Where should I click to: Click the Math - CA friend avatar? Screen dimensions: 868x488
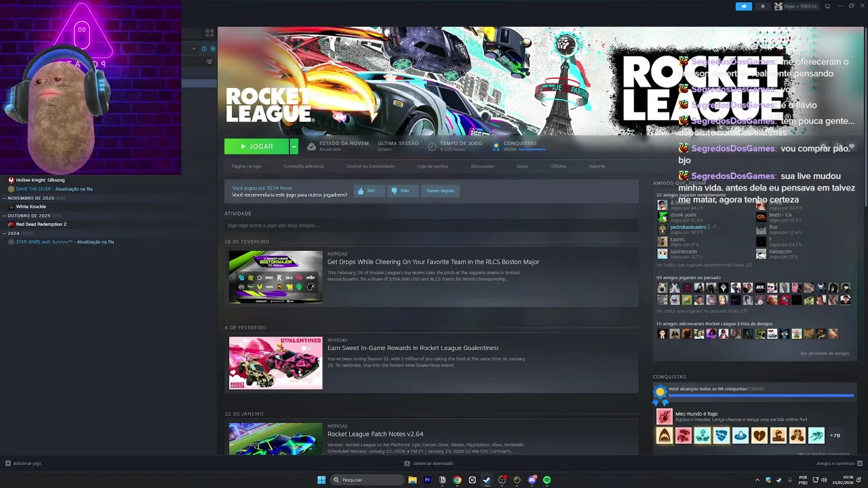[x=761, y=217]
